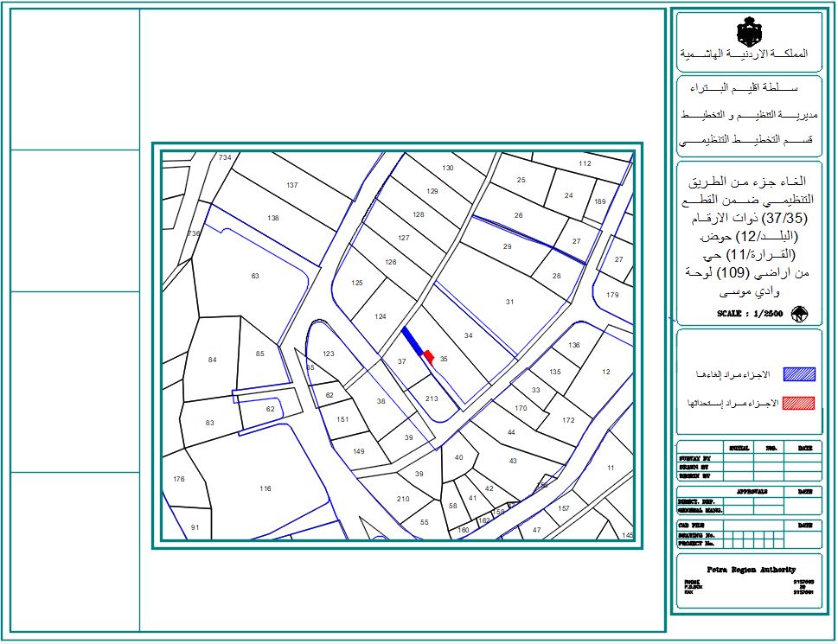Screen dimensions: 838x644
Task: Click the PHONE 2157063 contact line
Action: (692, 579)
